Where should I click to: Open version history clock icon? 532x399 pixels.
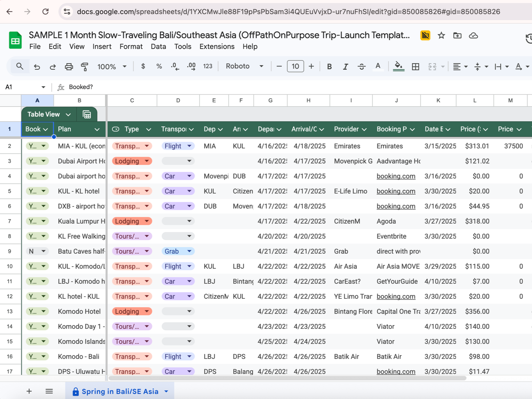pyautogui.click(x=529, y=38)
